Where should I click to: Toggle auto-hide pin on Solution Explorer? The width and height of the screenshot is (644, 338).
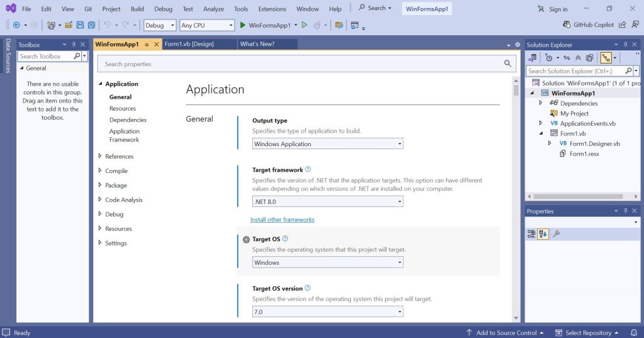[x=626, y=45]
